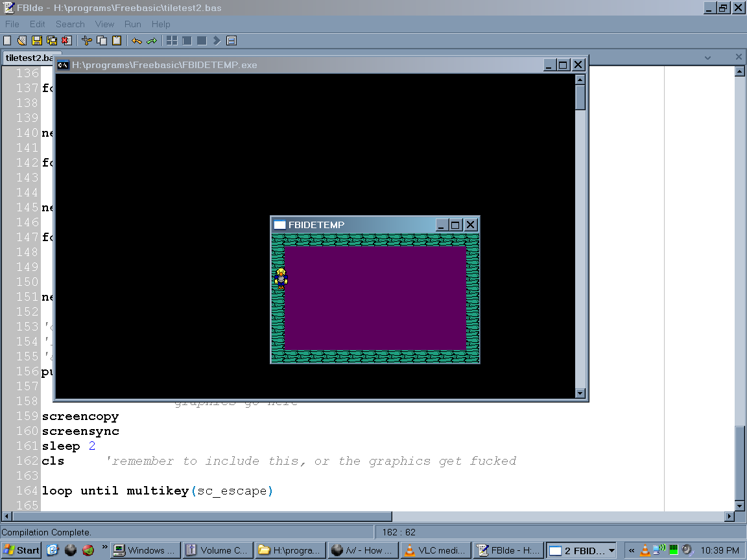Click editor vertical scroll down arrow
The width and height of the screenshot is (747, 560).
click(739, 506)
